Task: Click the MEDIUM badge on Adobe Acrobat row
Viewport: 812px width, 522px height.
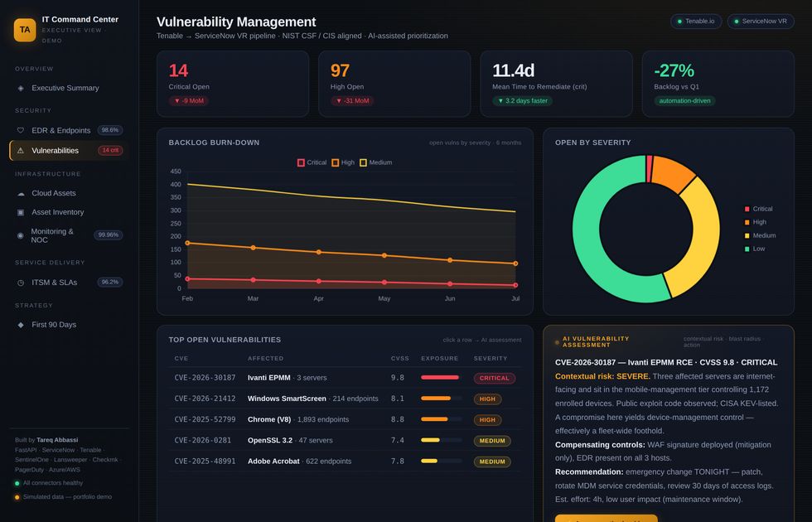Action: pyautogui.click(x=492, y=462)
